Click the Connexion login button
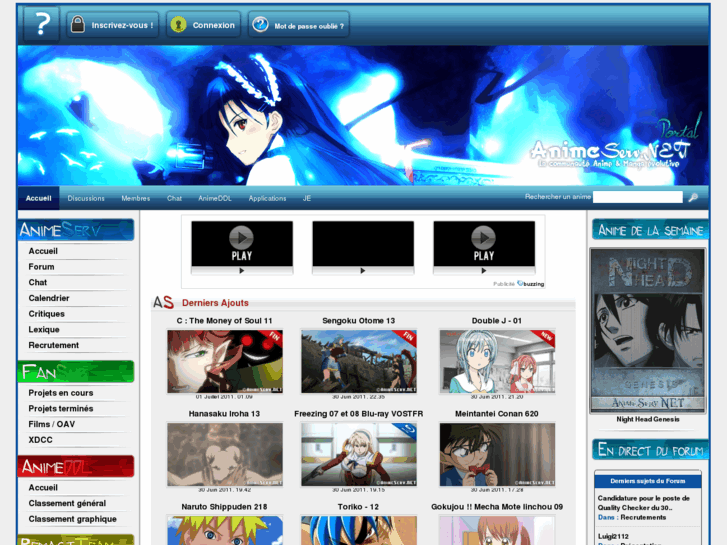 203,25
